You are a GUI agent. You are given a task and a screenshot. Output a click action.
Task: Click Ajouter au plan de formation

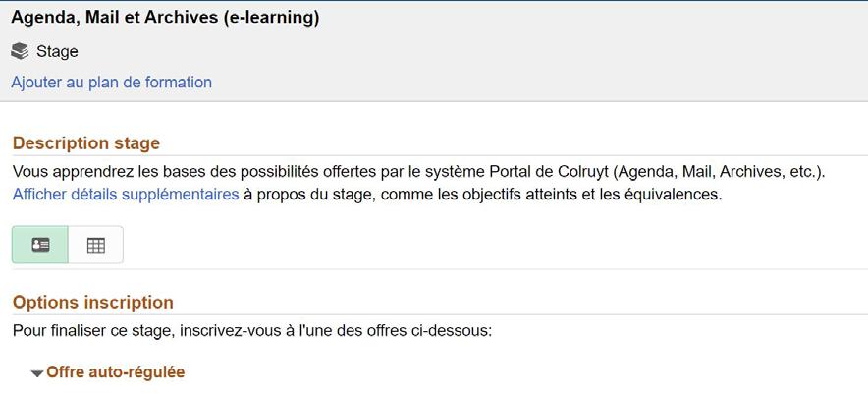pyautogui.click(x=111, y=83)
